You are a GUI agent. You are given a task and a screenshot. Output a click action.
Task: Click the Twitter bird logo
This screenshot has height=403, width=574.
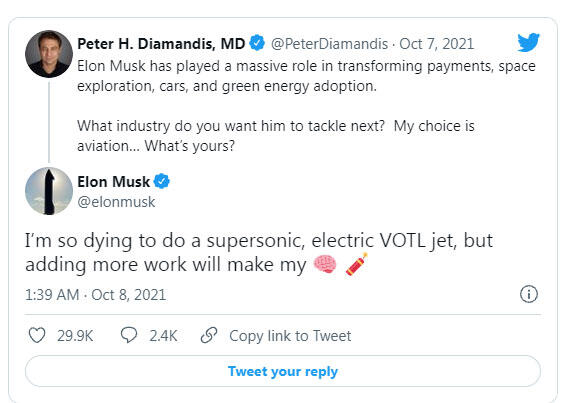528,42
